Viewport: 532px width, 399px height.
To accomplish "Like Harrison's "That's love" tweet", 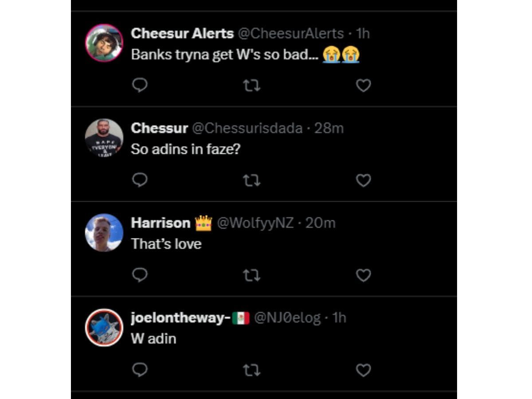I will tap(364, 275).
